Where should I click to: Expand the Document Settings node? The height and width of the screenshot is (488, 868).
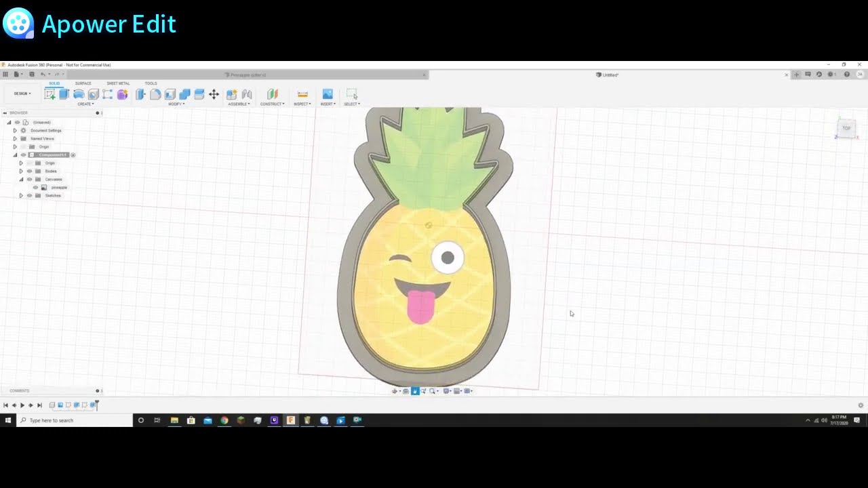click(x=15, y=131)
